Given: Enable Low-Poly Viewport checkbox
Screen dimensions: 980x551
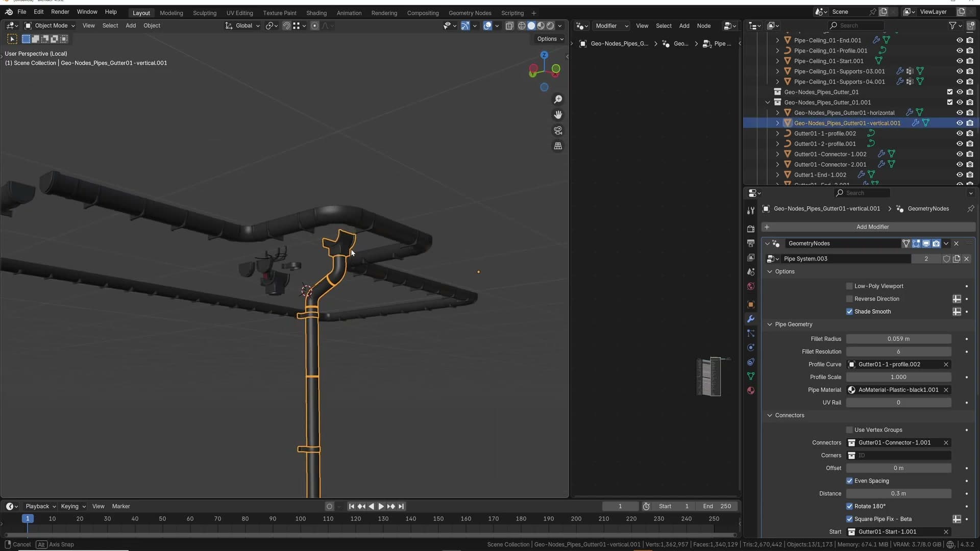Looking at the screenshot, I should 849,286.
